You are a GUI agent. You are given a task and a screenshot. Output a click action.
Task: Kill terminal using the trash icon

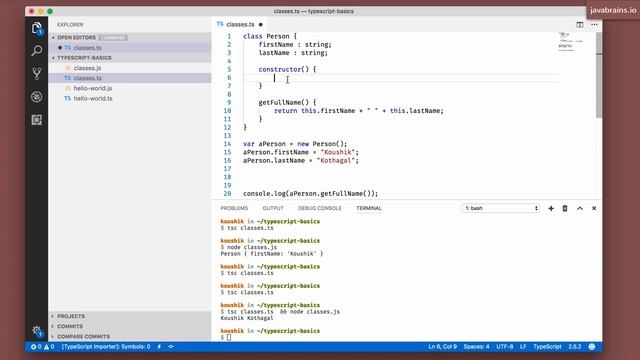coord(565,208)
